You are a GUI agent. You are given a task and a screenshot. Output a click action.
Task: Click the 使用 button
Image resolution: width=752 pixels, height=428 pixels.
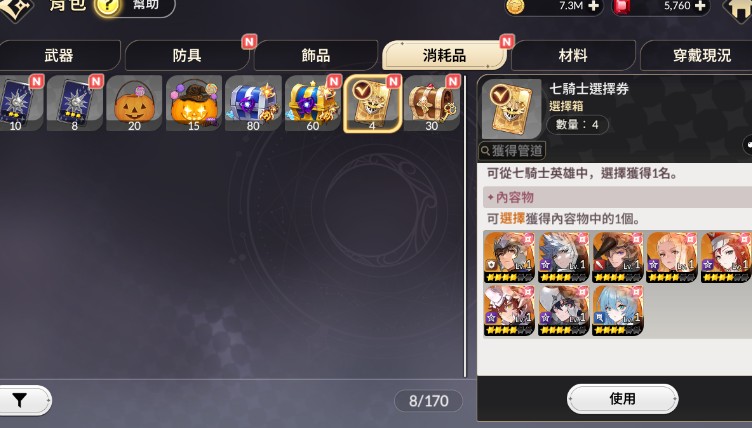[x=623, y=399]
